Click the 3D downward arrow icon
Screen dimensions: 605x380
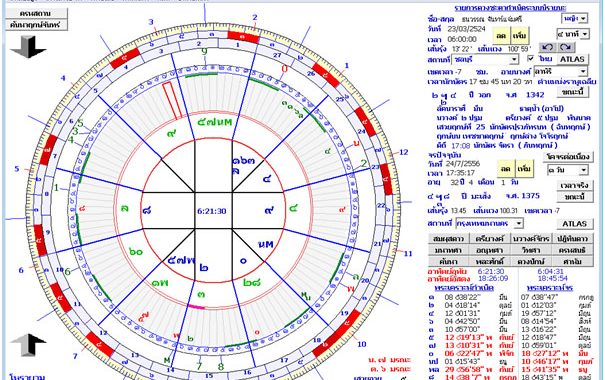[x=28, y=47]
